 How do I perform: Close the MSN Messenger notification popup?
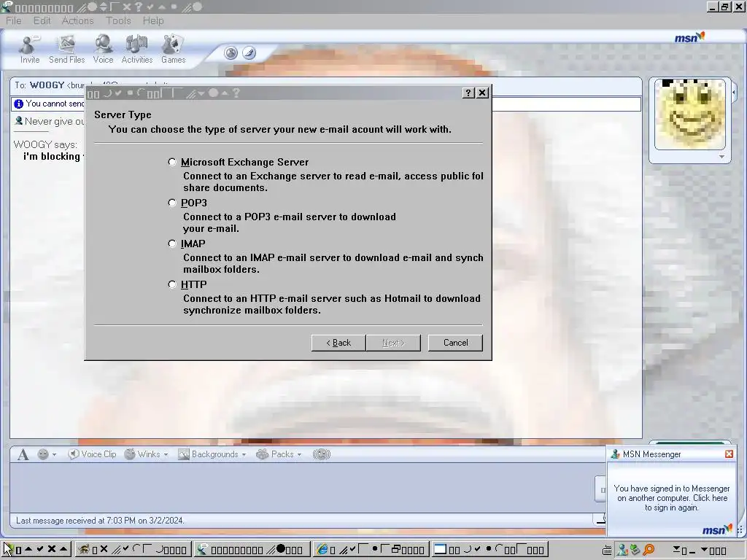pos(729,454)
